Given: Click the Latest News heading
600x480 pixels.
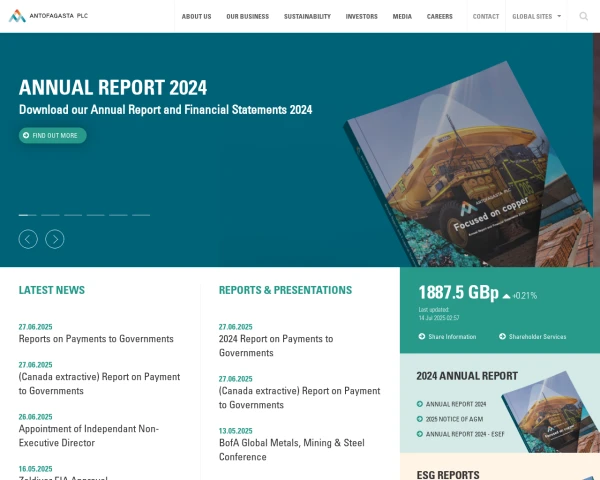Looking at the screenshot, I should [52, 290].
